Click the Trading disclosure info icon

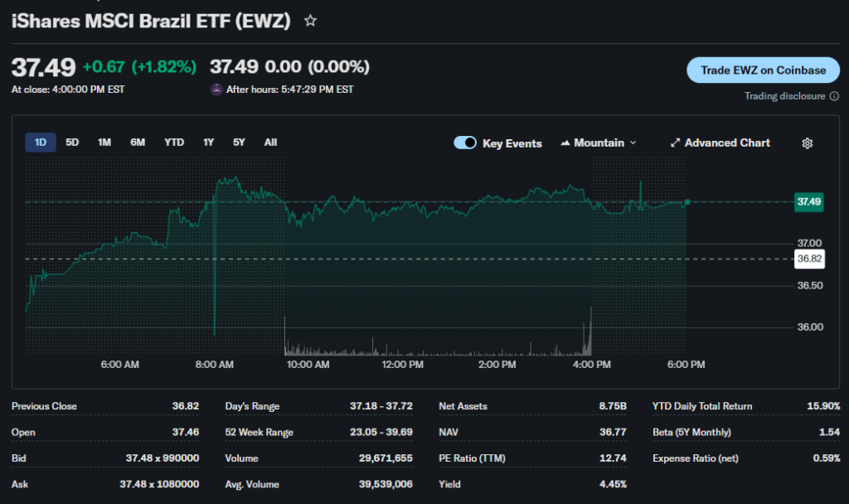833,96
